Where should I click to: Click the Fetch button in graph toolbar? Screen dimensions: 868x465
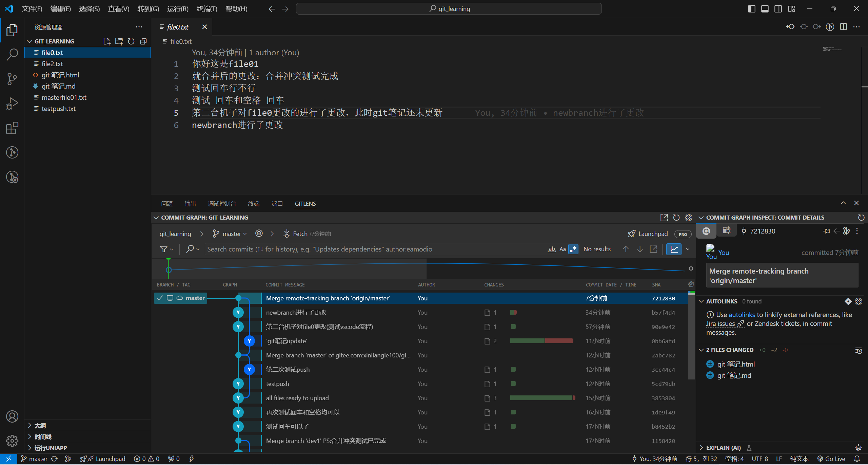point(307,234)
